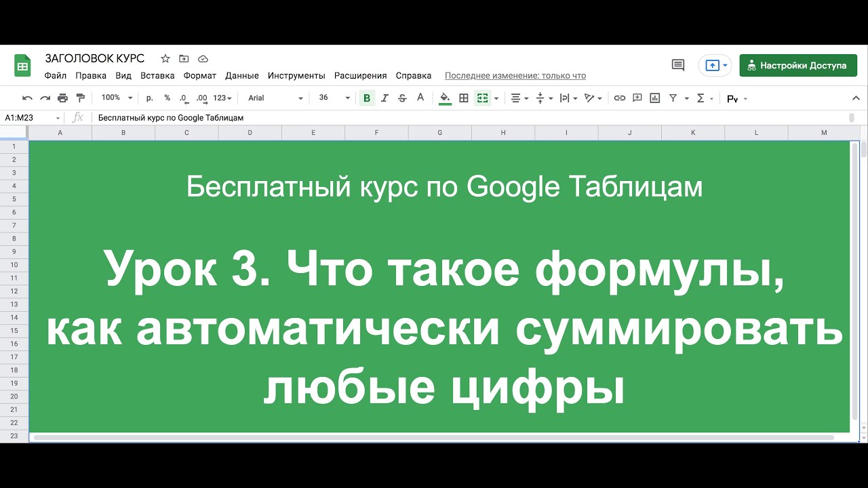Click 'Последнее изменение: только что' link

tap(515, 76)
